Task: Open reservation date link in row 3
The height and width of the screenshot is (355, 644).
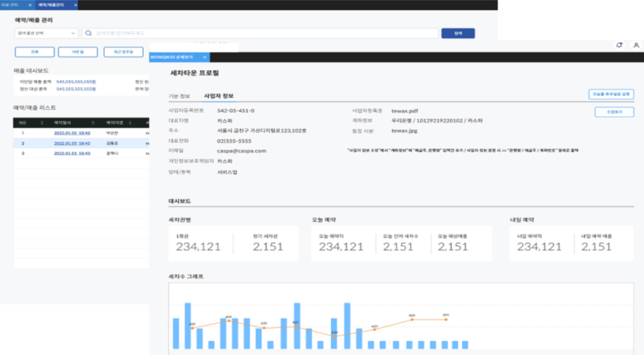Action: click(x=72, y=153)
